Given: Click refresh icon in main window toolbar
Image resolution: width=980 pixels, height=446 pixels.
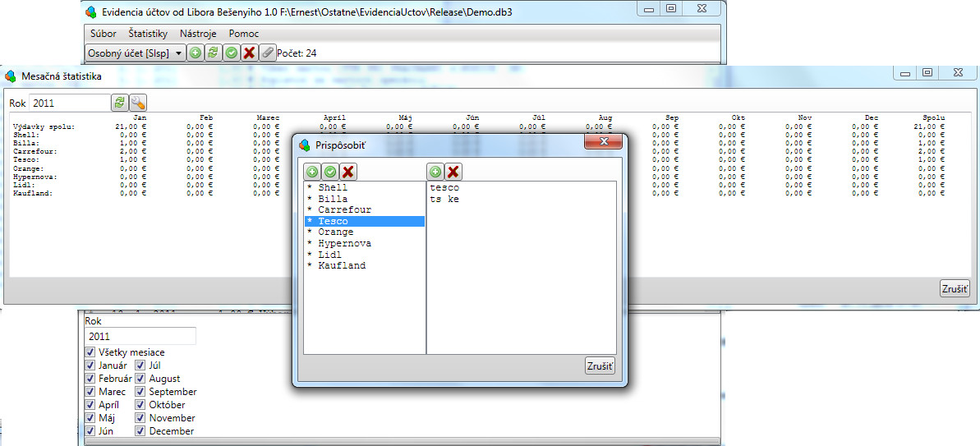Looking at the screenshot, I should (213, 53).
